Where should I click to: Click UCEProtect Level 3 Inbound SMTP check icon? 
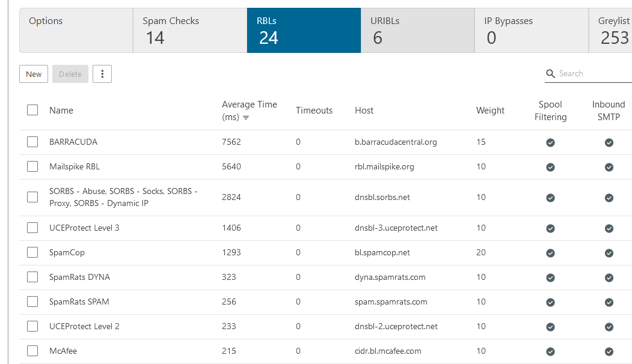[609, 228]
